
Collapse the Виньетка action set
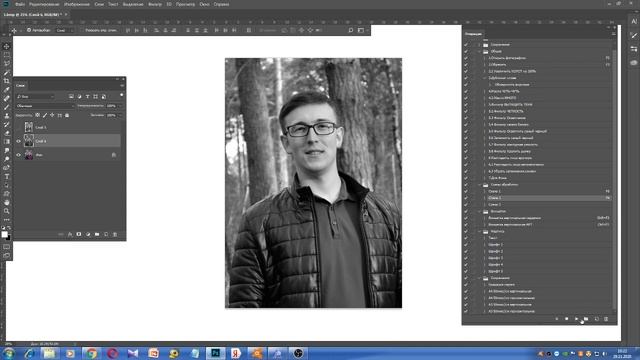480,211
